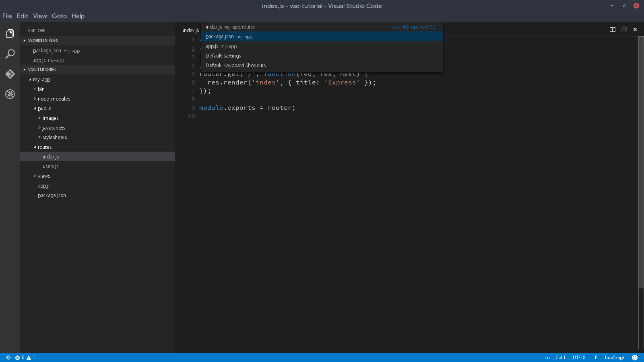
Task: Click the Ln 1, Col 1 indicator
Action: pyautogui.click(x=555, y=358)
